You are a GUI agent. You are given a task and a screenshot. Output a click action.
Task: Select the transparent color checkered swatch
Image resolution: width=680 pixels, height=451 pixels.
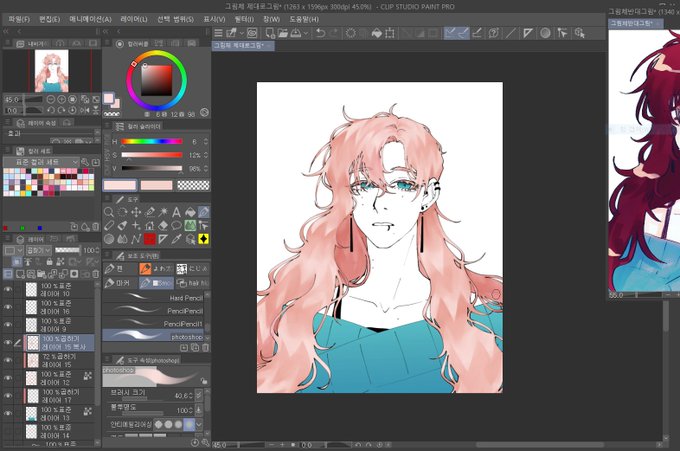tap(193, 186)
